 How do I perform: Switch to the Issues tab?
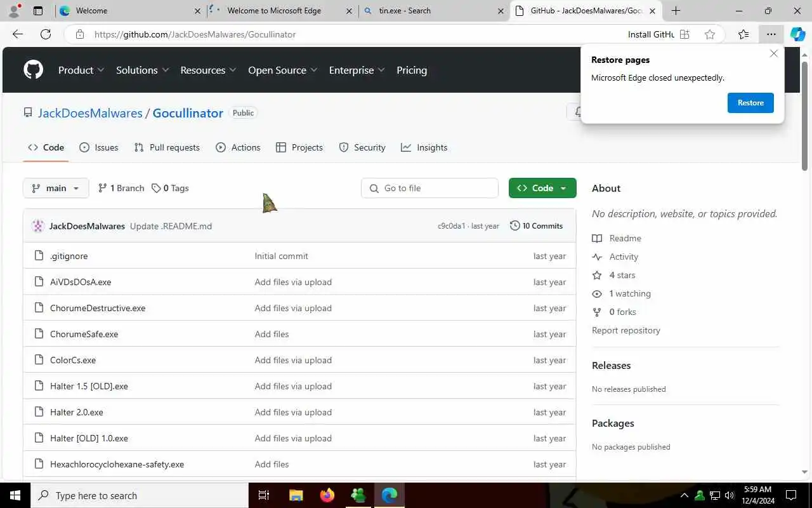click(x=99, y=147)
